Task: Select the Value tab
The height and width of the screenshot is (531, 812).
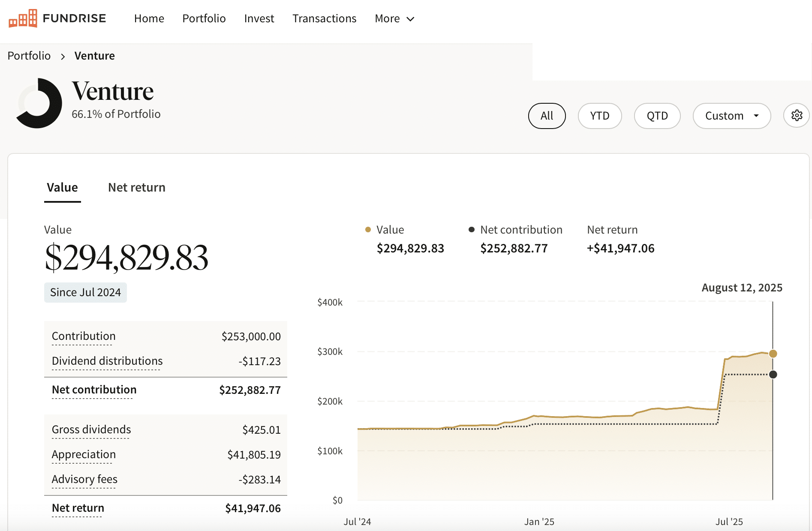Action: (x=62, y=187)
